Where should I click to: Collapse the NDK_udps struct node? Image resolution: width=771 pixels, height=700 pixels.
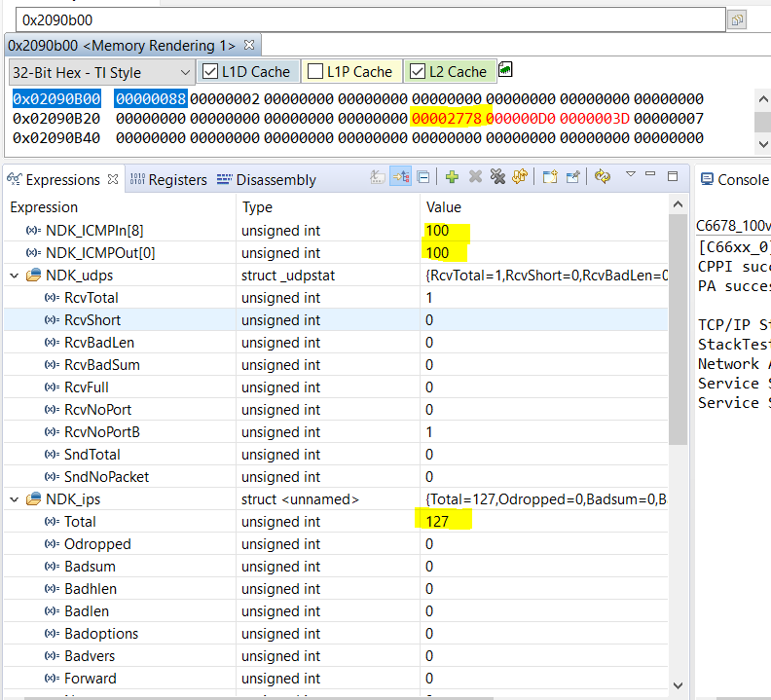pyautogui.click(x=15, y=276)
